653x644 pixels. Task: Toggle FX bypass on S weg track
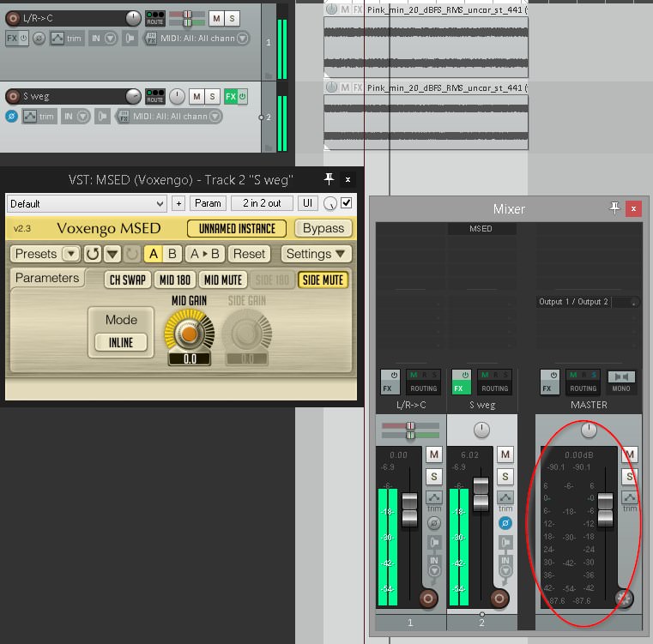coord(242,97)
